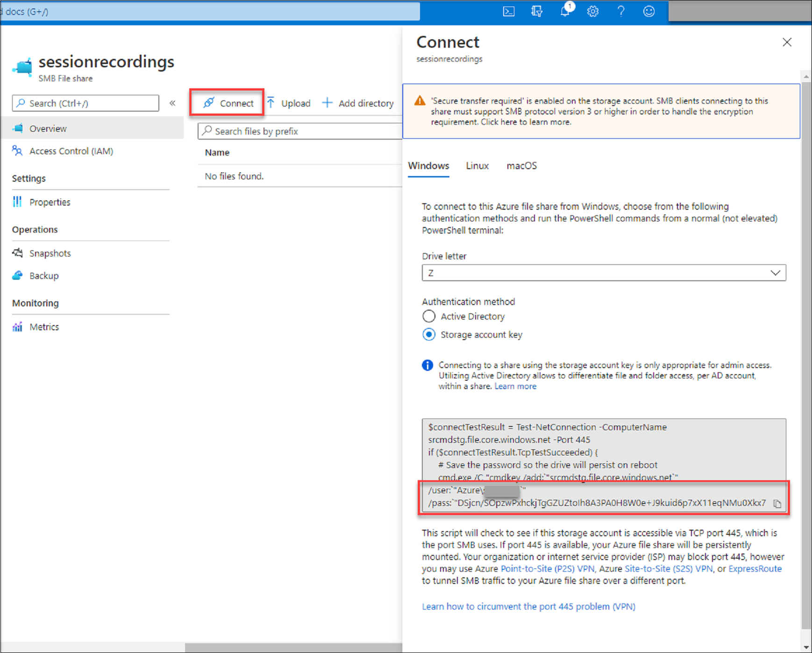
Task: Copy the cmdkey script with the copy icon
Action: point(777,504)
